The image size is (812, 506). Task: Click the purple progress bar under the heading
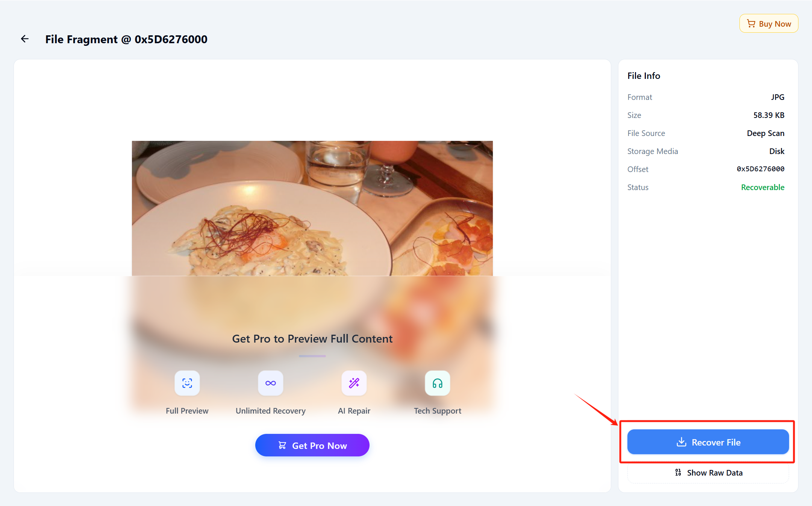point(312,356)
